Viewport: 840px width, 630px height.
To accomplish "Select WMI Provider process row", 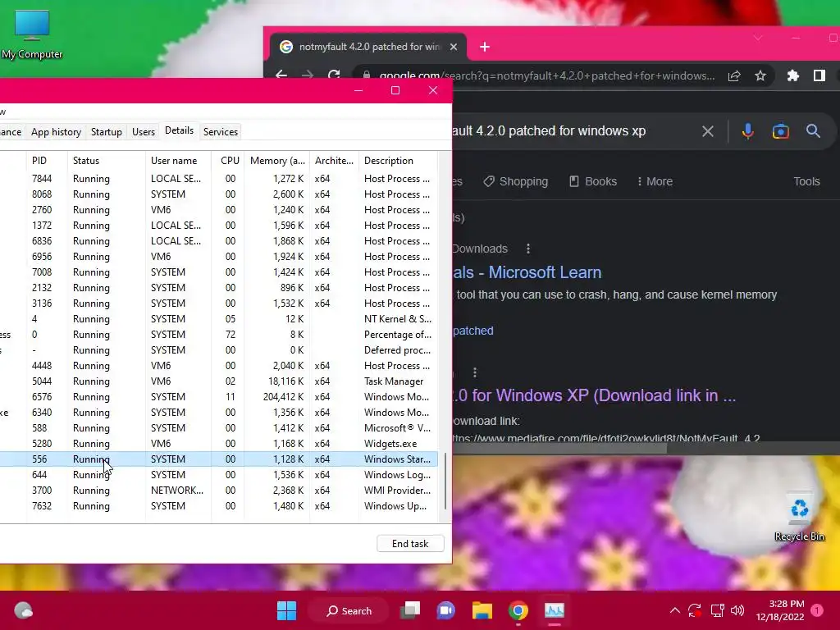I will 218,491.
